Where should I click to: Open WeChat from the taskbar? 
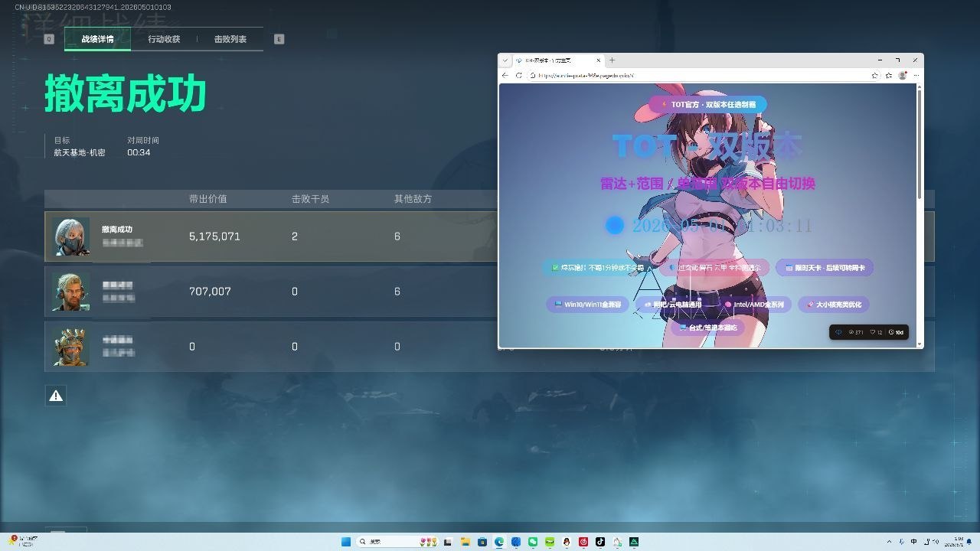[x=533, y=542]
